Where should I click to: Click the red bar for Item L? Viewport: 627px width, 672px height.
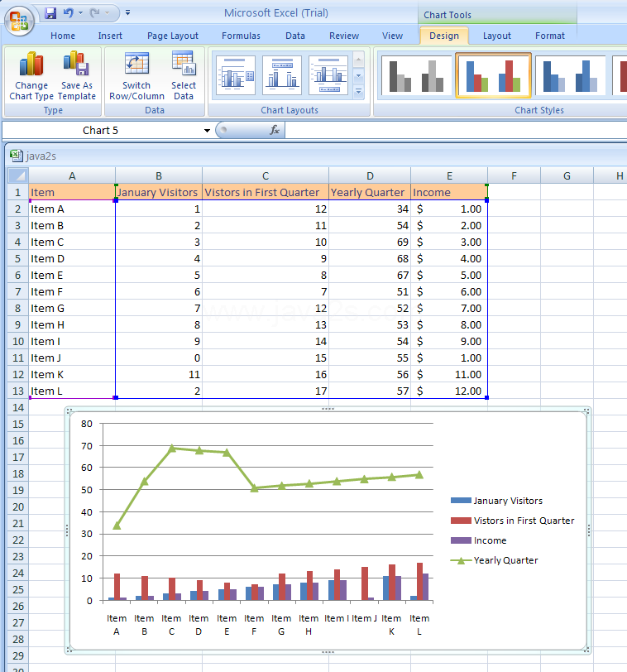click(x=419, y=582)
